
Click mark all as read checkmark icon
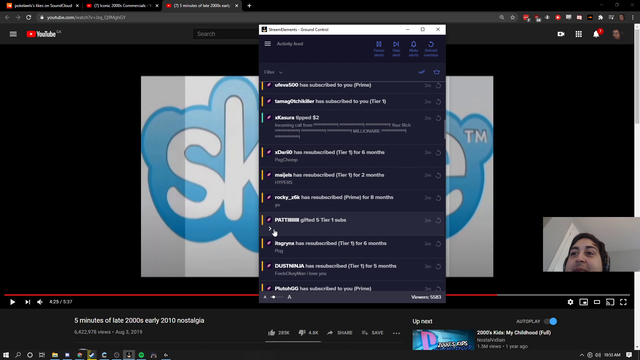coord(422,72)
